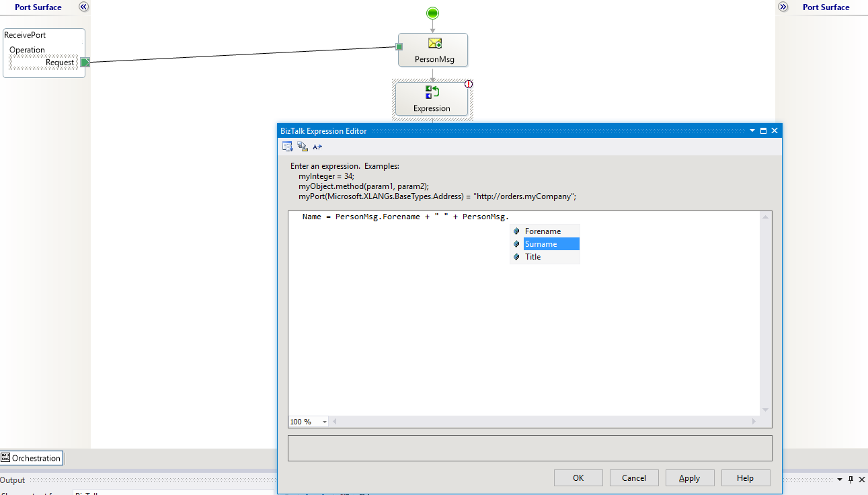868x495 pixels.
Task: Click the expression editor scroll down arrow
Action: 765,410
